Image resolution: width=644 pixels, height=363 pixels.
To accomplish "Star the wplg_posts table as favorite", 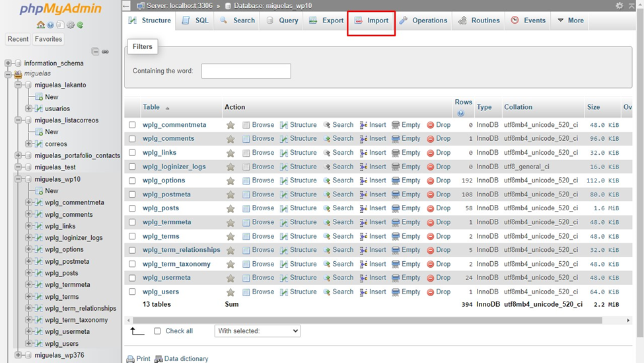I will [231, 208].
